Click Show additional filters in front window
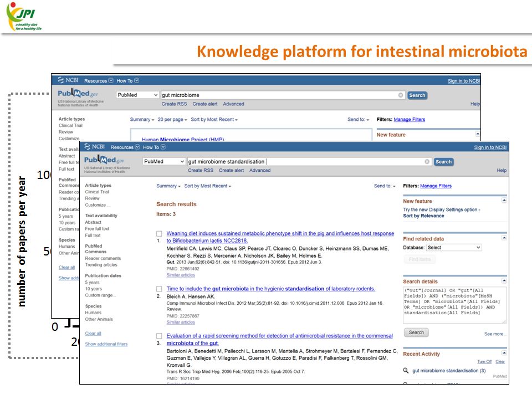This screenshot has height=399, width=532. click(106, 344)
